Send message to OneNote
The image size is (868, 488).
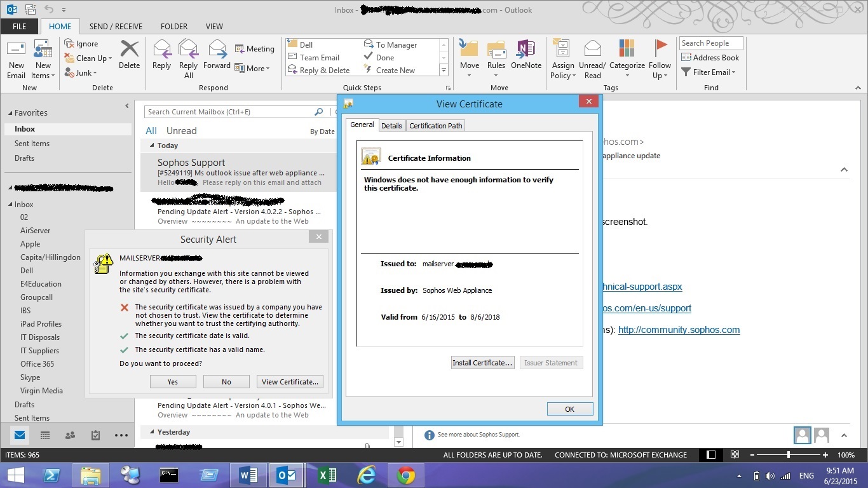point(526,55)
